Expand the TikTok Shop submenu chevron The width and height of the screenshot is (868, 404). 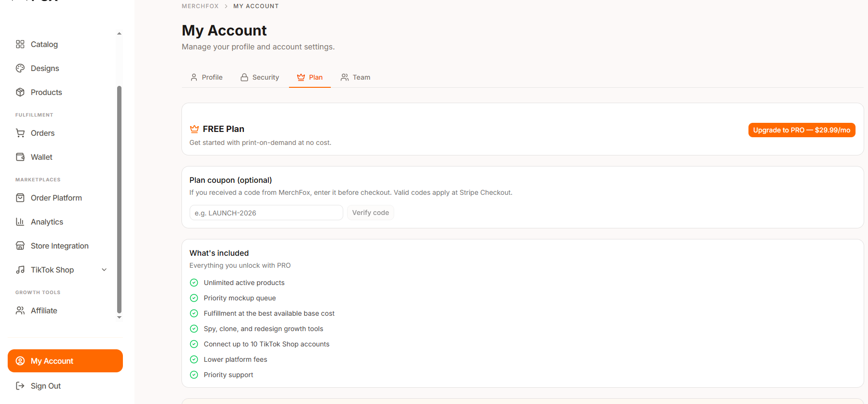(x=104, y=270)
